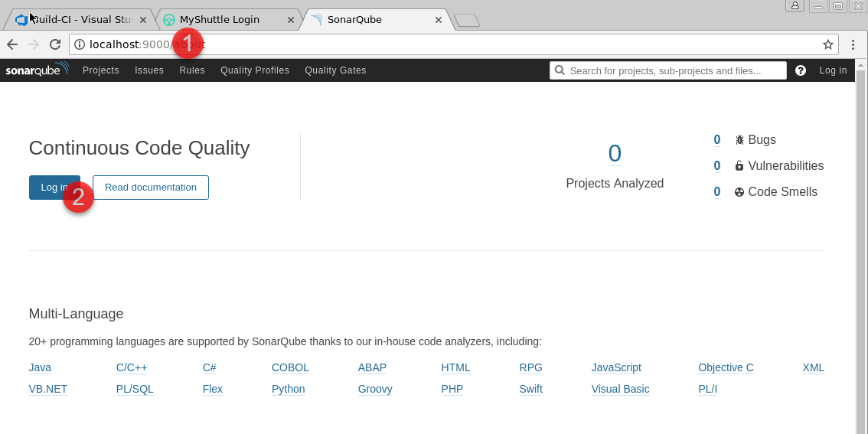This screenshot has height=434, width=868.
Task: Open the PHP language link
Action: click(452, 389)
